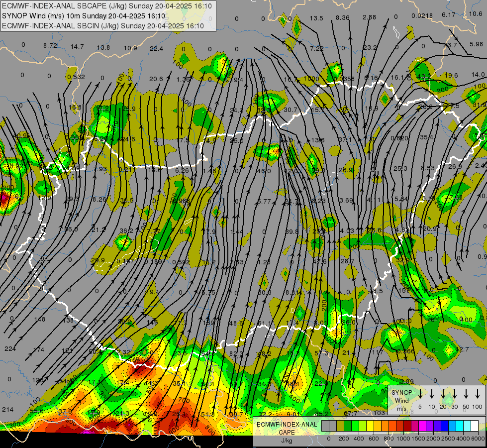Pick the cyan CAPE legend swatch
This screenshot has width=487, height=448.
pos(459,426)
